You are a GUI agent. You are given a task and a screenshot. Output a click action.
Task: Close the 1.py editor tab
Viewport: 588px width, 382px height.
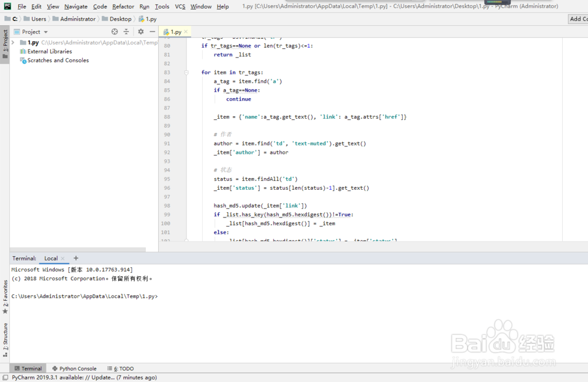186,32
